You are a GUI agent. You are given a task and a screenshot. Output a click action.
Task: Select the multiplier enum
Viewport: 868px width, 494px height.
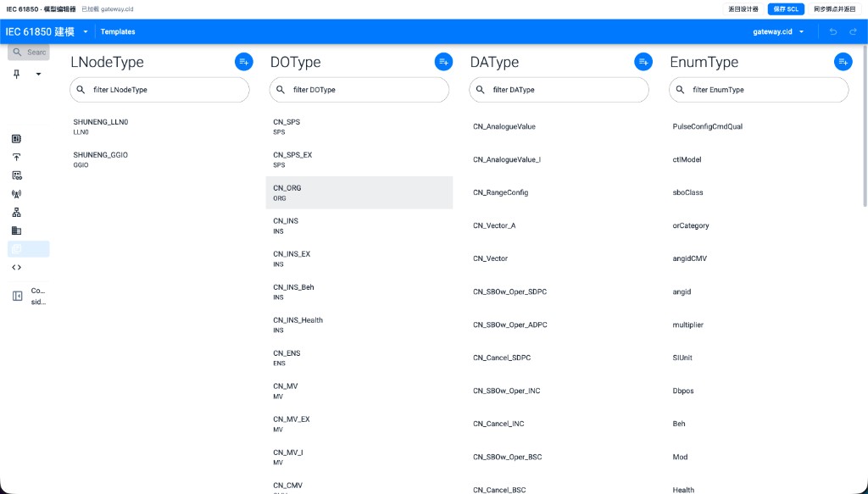pyautogui.click(x=759, y=325)
